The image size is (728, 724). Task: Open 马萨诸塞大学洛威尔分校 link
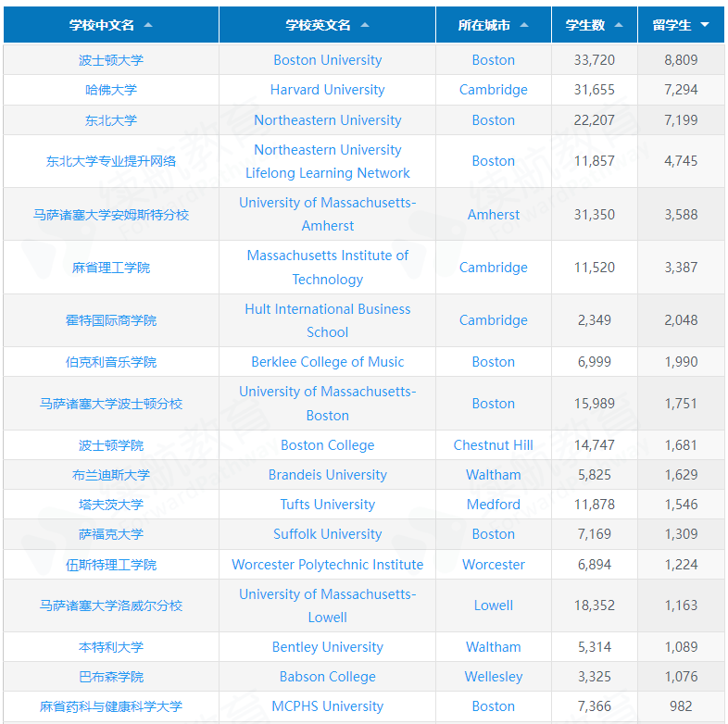(111, 605)
